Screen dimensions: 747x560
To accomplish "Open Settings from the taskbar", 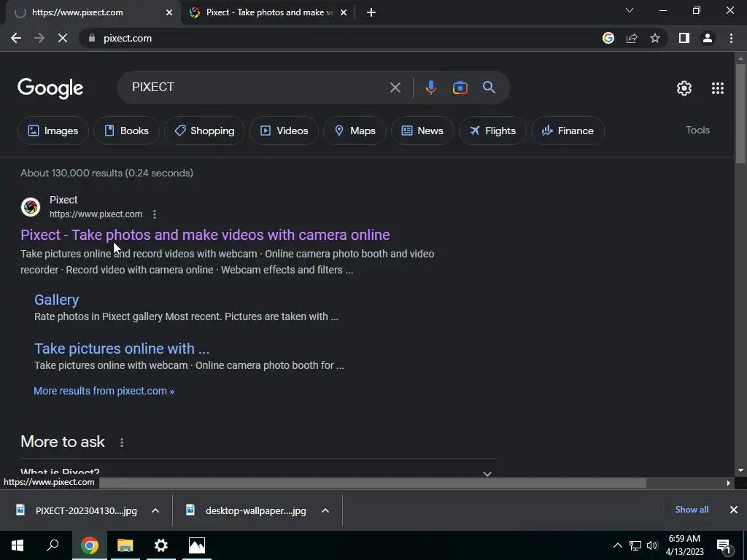I will [x=161, y=545].
